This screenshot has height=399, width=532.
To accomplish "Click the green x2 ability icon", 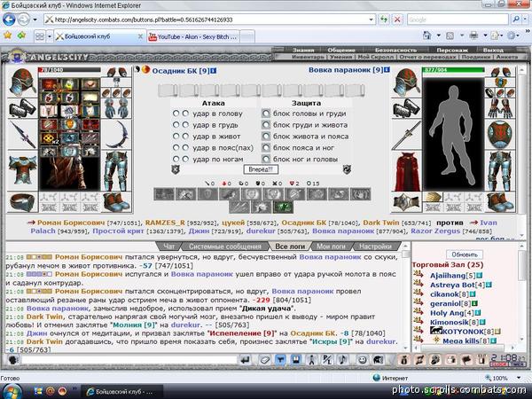I will [283, 207].
